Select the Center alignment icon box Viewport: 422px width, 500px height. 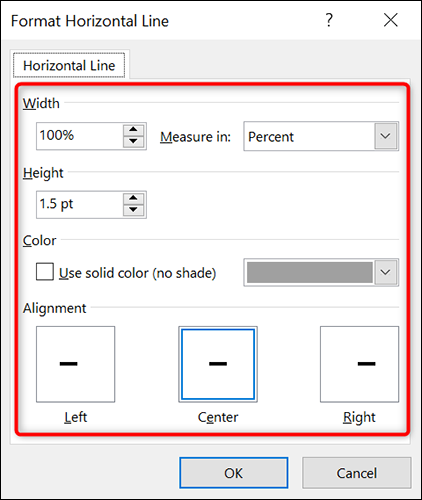(x=218, y=364)
